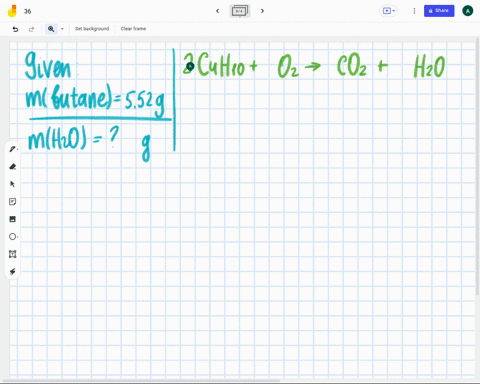Click the zoom magnifier icon
This screenshot has height=384, width=480.
(x=51, y=29)
